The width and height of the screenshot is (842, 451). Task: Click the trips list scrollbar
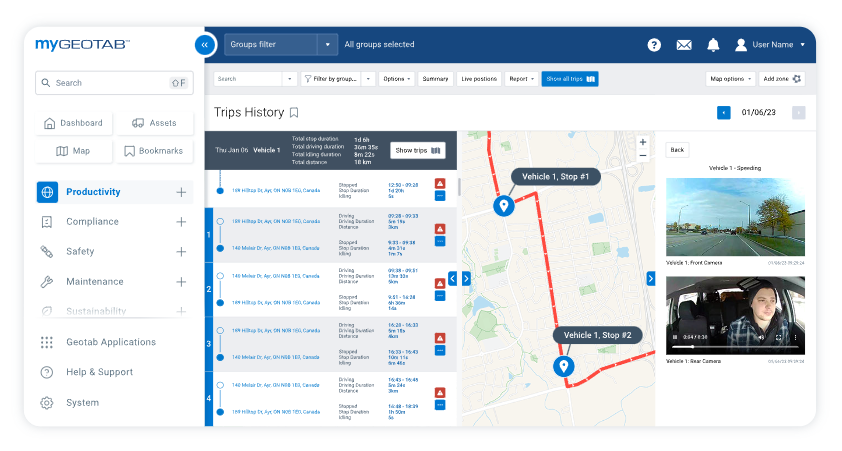(459, 187)
